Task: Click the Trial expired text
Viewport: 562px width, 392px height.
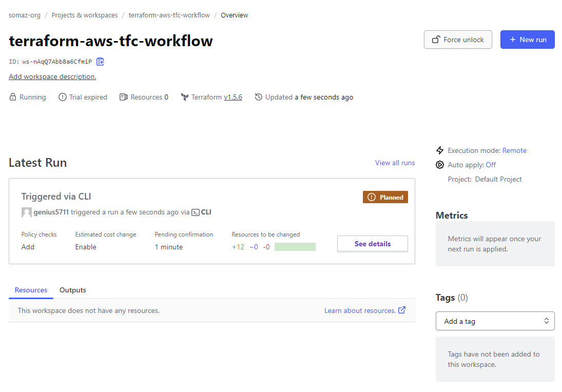Action: (88, 97)
